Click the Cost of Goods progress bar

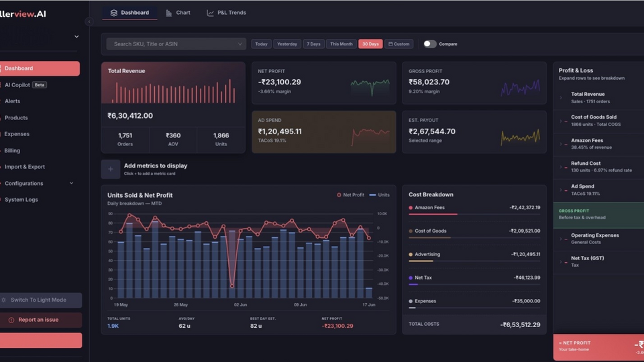[x=474, y=237]
